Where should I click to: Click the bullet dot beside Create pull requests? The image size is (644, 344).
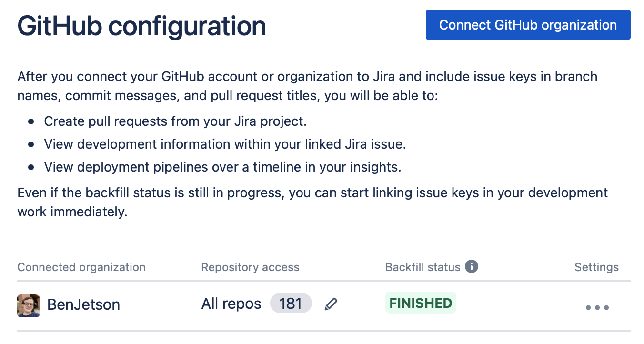[x=31, y=121]
